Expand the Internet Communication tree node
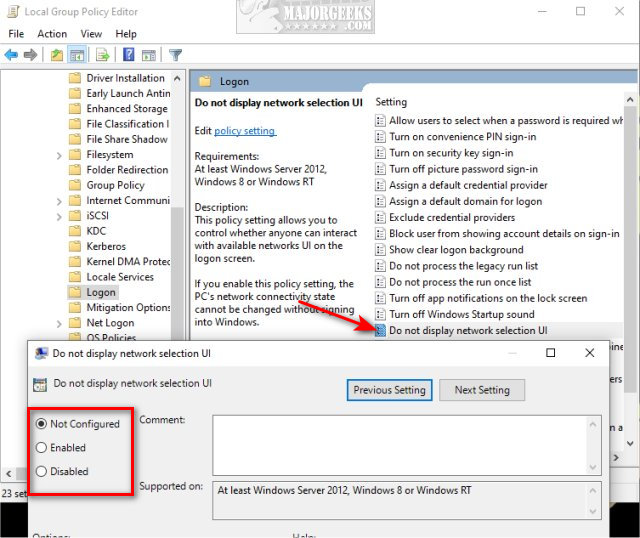Screen dimensions: 640x538 59,201
